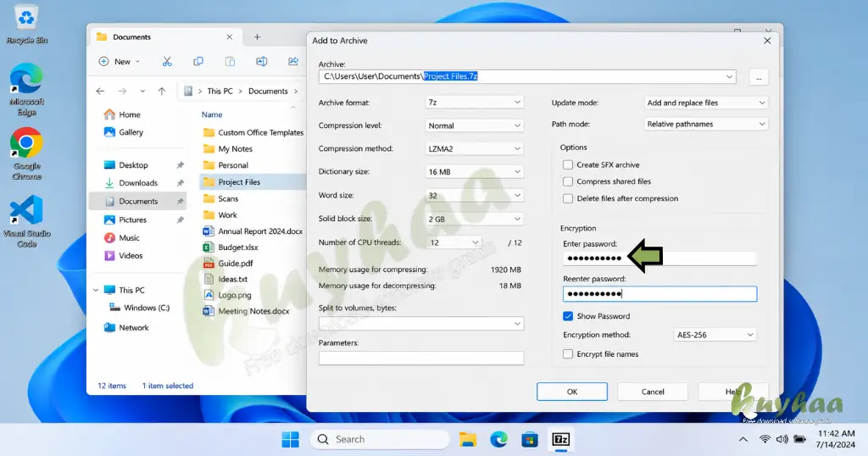
Task: Click the New button in Explorer
Action: 119,61
